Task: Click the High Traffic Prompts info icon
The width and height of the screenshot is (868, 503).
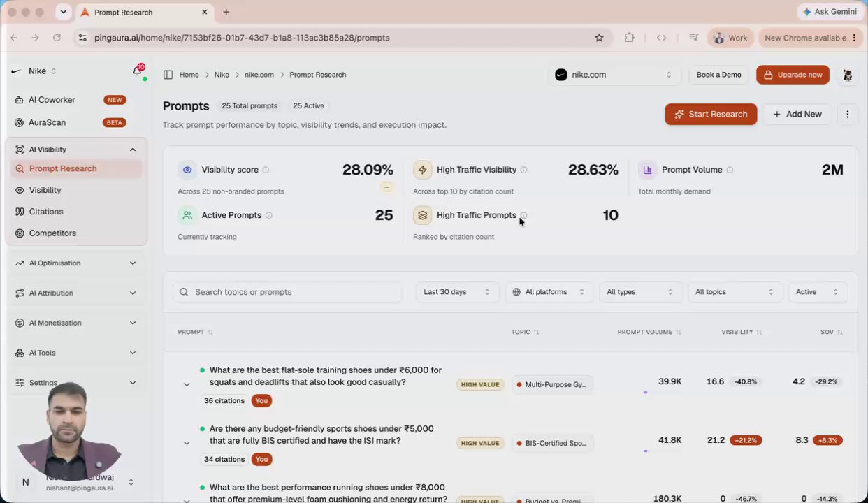Action: tap(523, 215)
